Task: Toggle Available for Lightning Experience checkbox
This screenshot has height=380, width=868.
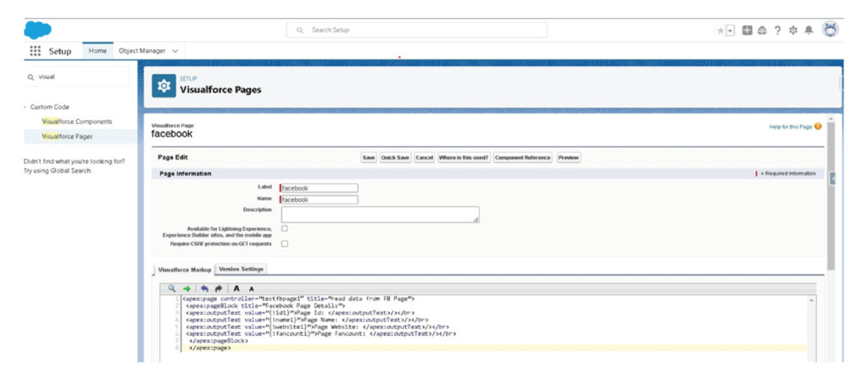Action: 285,228
